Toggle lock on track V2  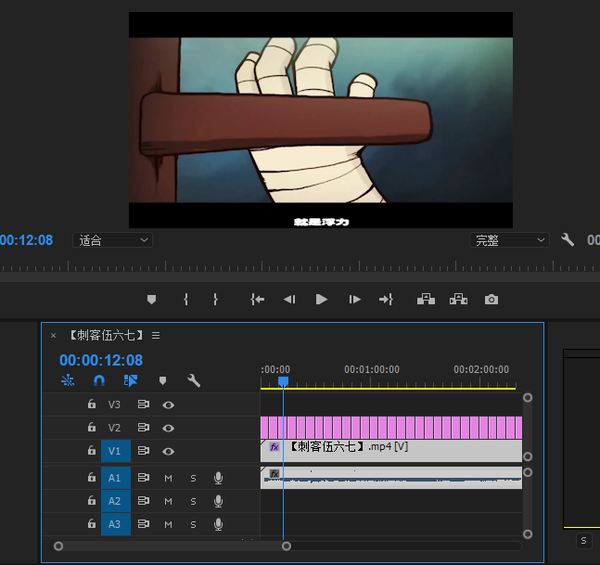point(91,427)
